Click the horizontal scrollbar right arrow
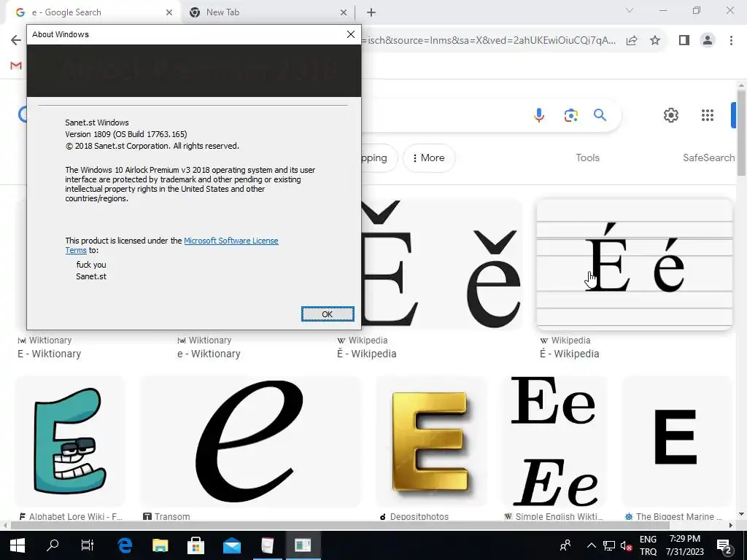Screen dimensions: 747x560 (731, 525)
